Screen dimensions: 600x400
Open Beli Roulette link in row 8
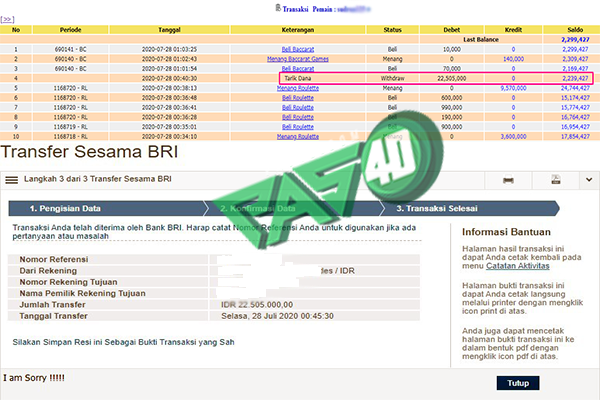click(x=298, y=117)
